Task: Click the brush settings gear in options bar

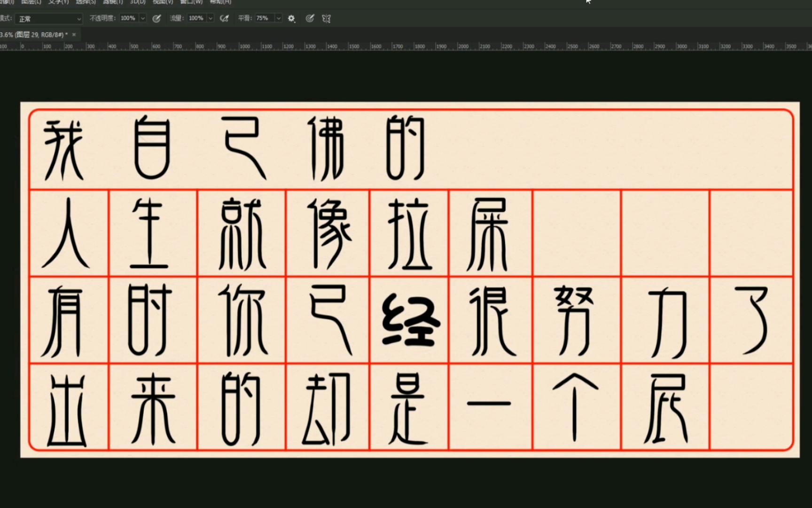Action: click(x=291, y=18)
